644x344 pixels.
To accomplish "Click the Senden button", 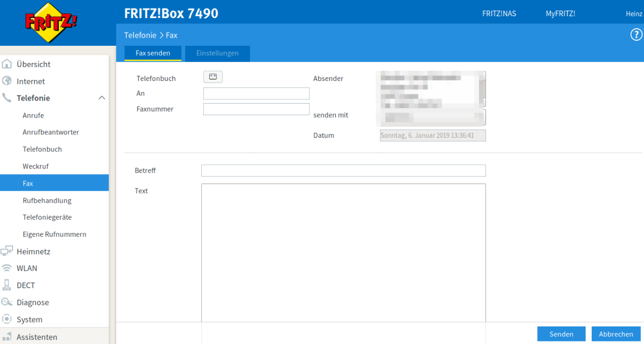I will click(561, 334).
